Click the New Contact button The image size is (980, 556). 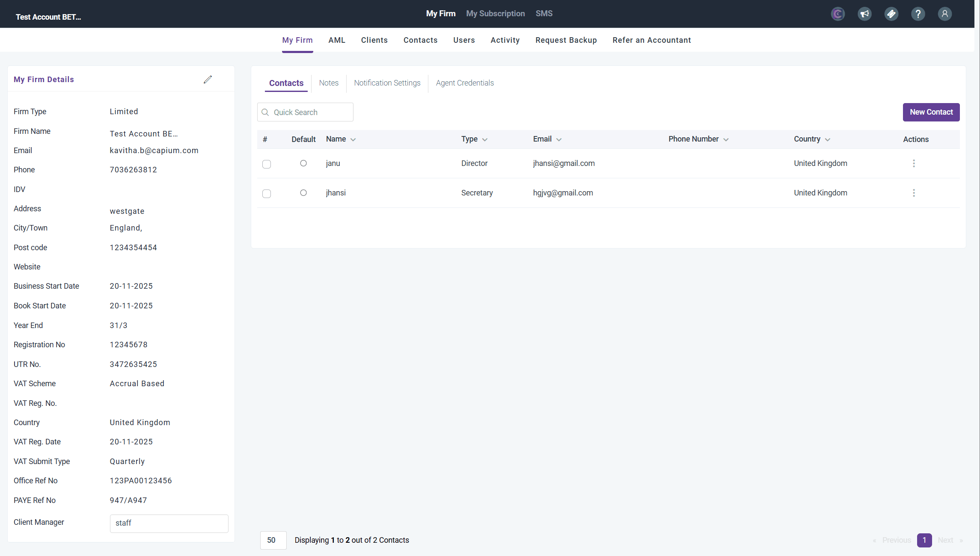(x=931, y=112)
